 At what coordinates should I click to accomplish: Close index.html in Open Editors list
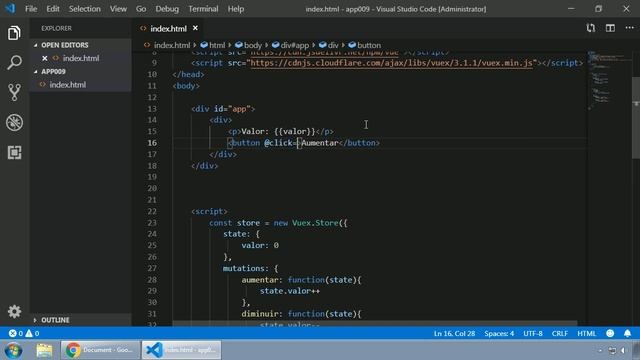(x=44, y=58)
